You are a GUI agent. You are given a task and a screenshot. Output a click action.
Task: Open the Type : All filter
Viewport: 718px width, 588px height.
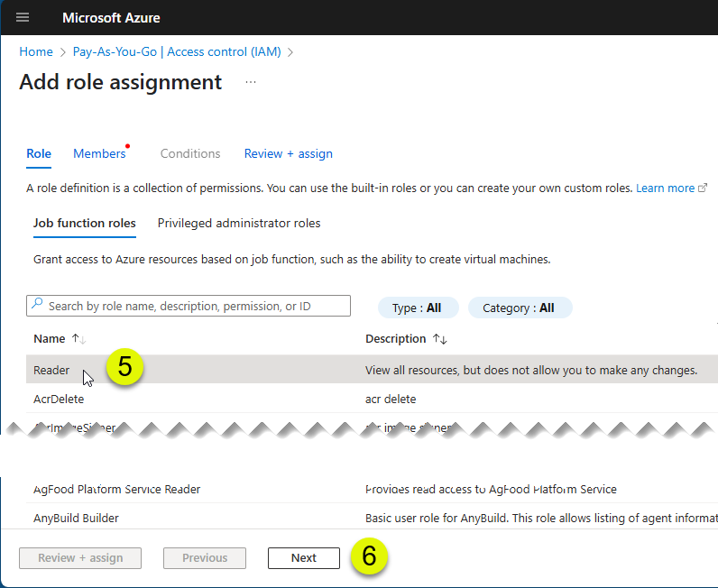tap(418, 308)
